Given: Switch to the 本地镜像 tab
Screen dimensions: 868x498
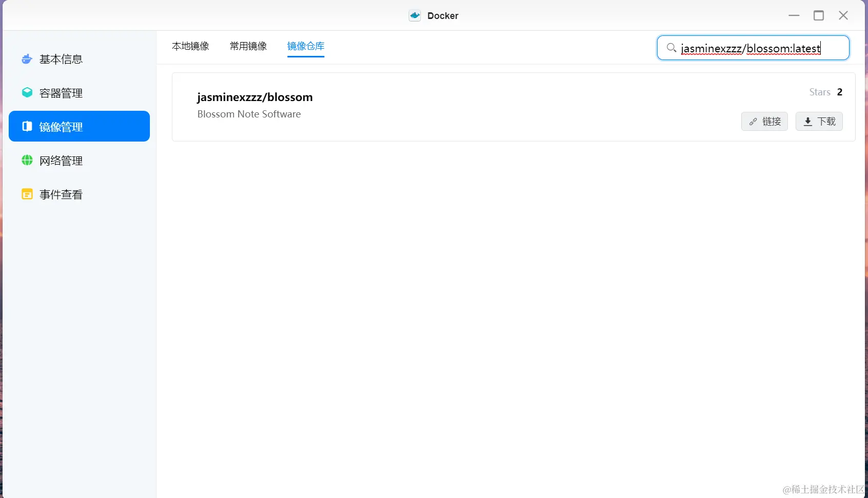Looking at the screenshot, I should point(190,46).
